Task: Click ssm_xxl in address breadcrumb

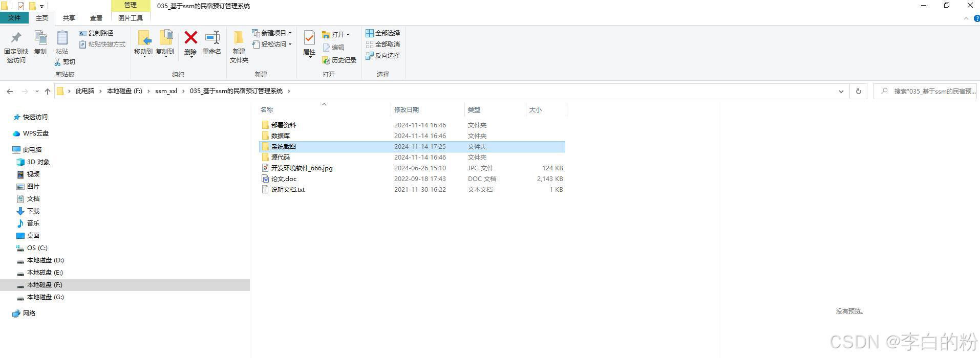Action: tap(166, 91)
